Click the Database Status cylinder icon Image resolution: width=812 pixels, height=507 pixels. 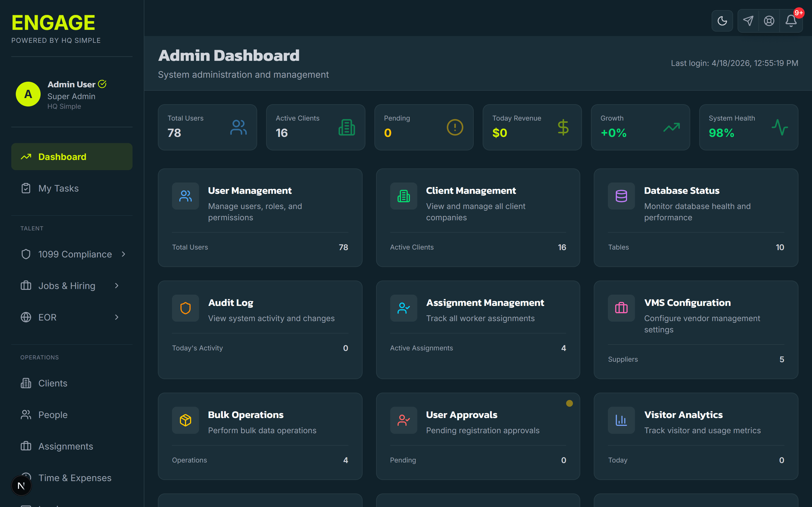coord(621,196)
